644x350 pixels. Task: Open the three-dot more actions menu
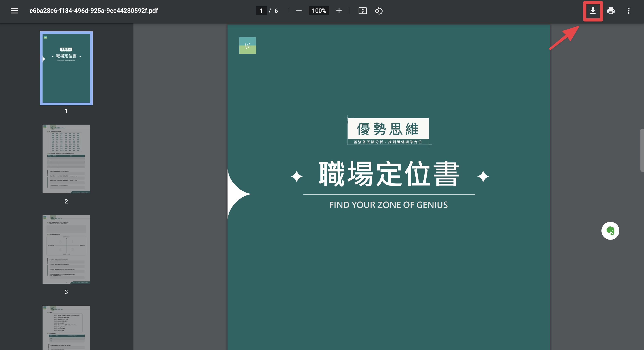629,11
